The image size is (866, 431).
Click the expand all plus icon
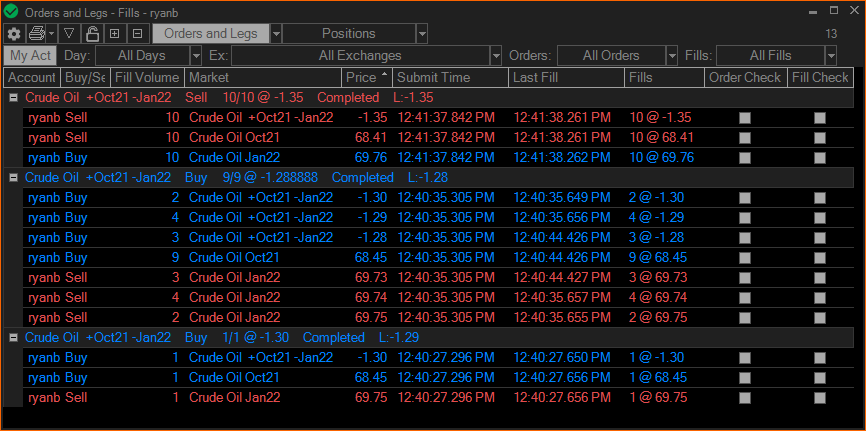(115, 34)
